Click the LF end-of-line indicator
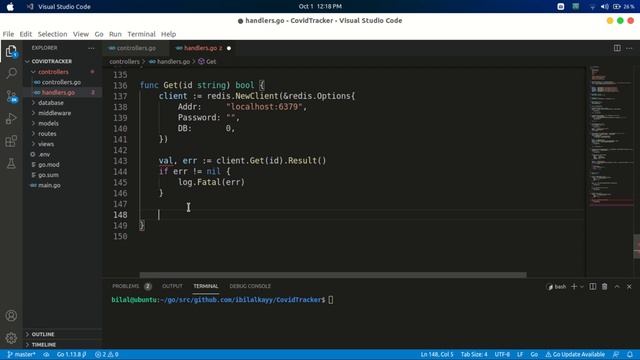The height and width of the screenshot is (360, 640). (x=520, y=354)
